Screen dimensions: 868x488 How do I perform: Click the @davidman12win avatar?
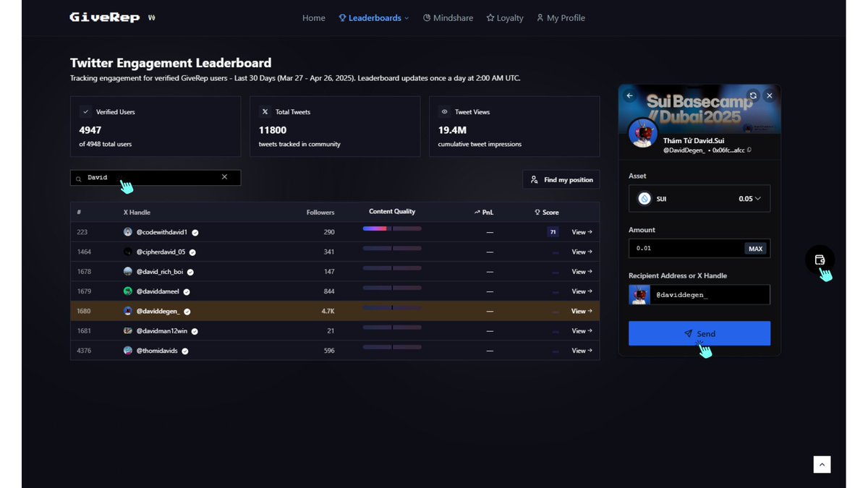(128, 330)
